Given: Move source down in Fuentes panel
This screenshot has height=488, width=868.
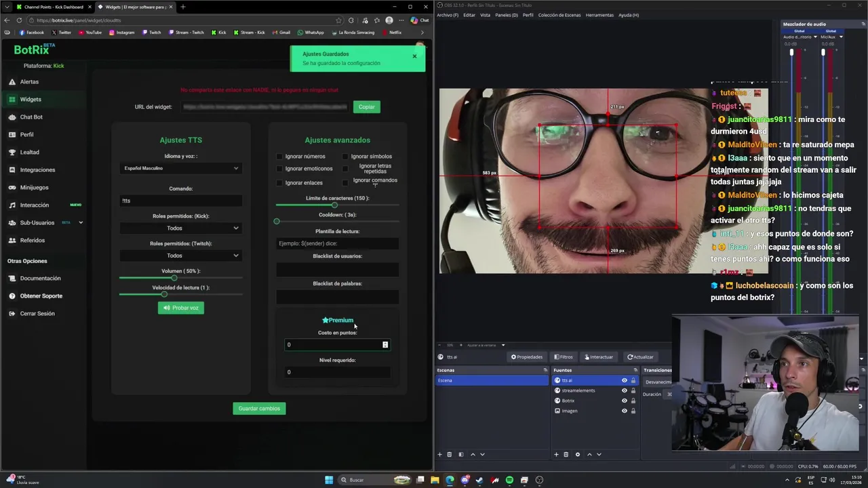Looking at the screenshot, I should [599, 454].
